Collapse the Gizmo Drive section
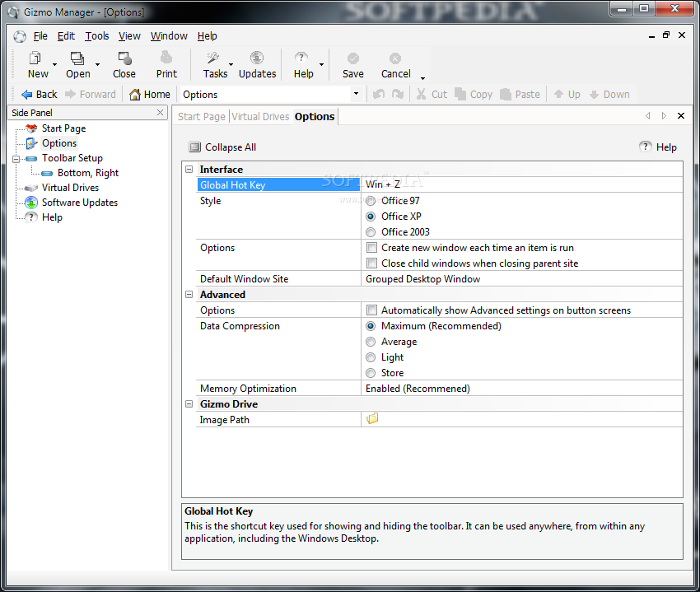The image size is (700, 592). tap(189, 403)
